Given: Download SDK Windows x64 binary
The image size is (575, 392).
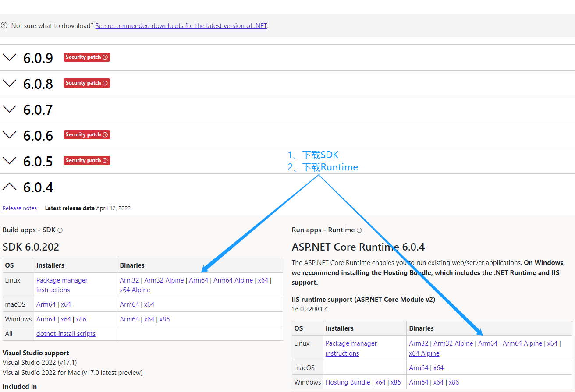Looking at the screenshot, I should click(x=149, y=319).
